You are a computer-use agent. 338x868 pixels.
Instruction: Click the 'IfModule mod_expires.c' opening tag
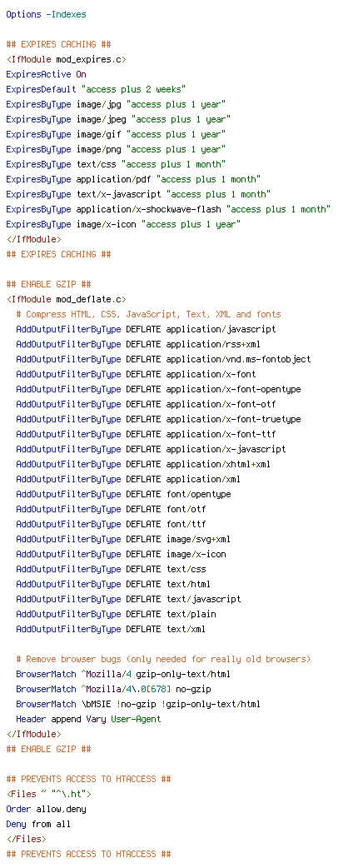pos(67,59)
